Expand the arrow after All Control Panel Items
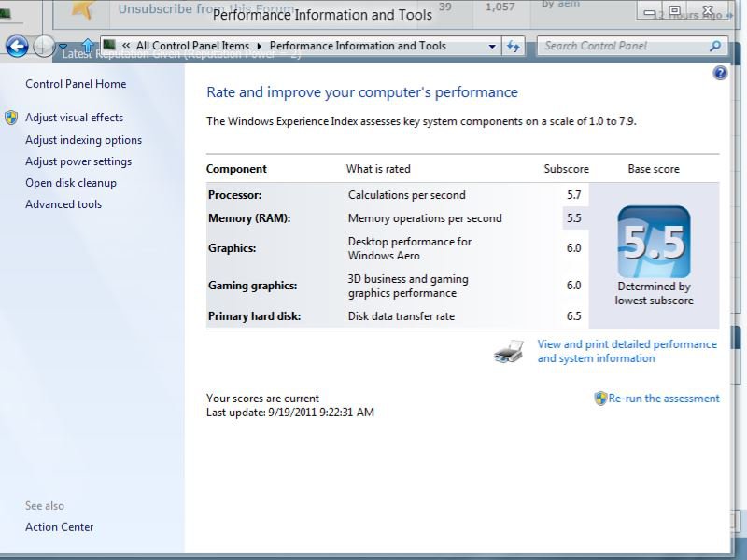 260,46
